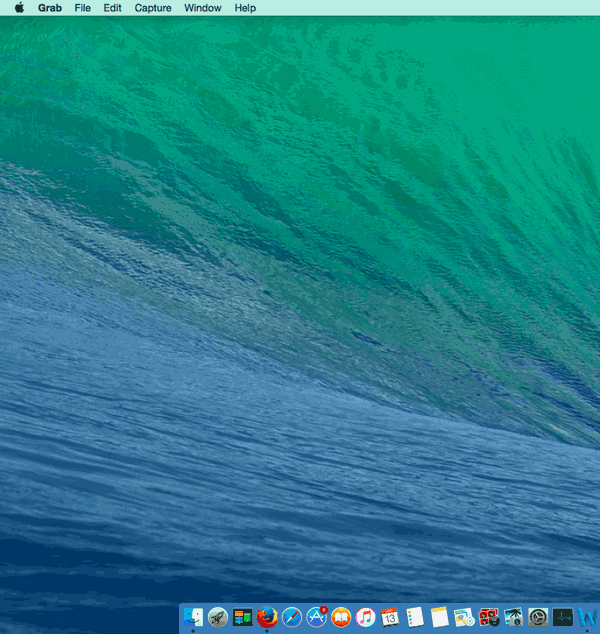Screen dimensions: 600x634
Task: Open the Apple menu
Action: (19, 8)
